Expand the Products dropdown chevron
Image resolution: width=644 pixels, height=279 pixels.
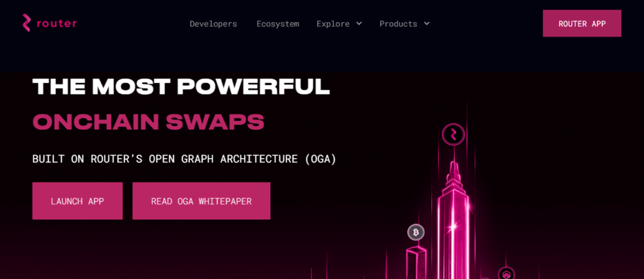[427, 23]
